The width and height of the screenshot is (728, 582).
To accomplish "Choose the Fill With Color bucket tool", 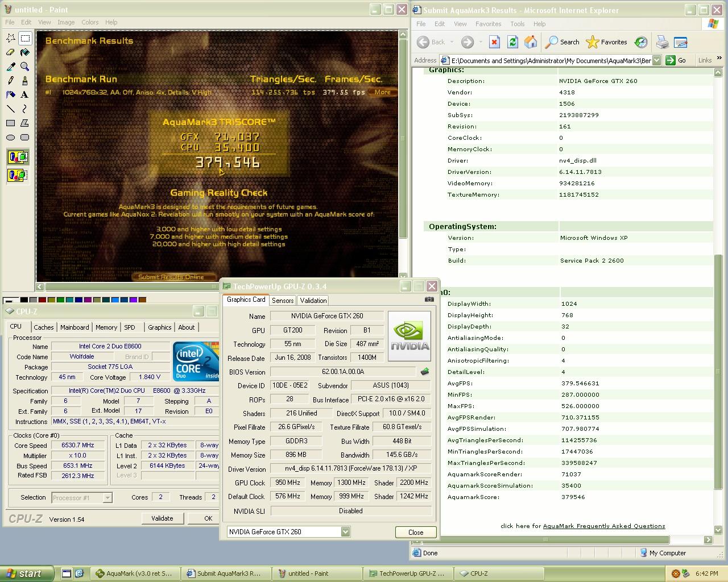I will (25, 52).
